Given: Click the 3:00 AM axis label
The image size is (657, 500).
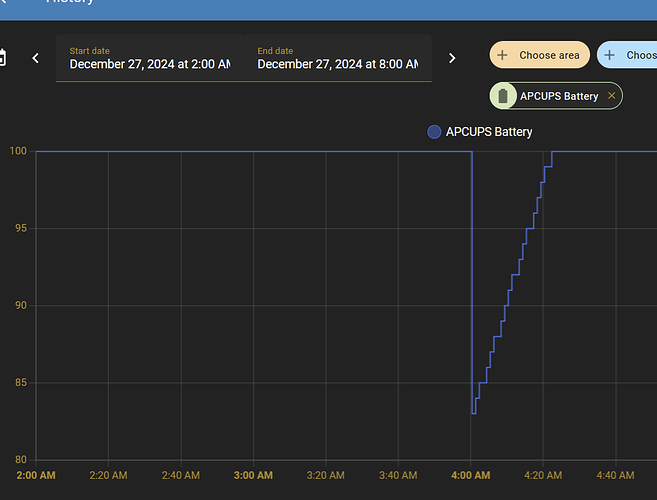Looking at the screenshot, I should (253, 475).
